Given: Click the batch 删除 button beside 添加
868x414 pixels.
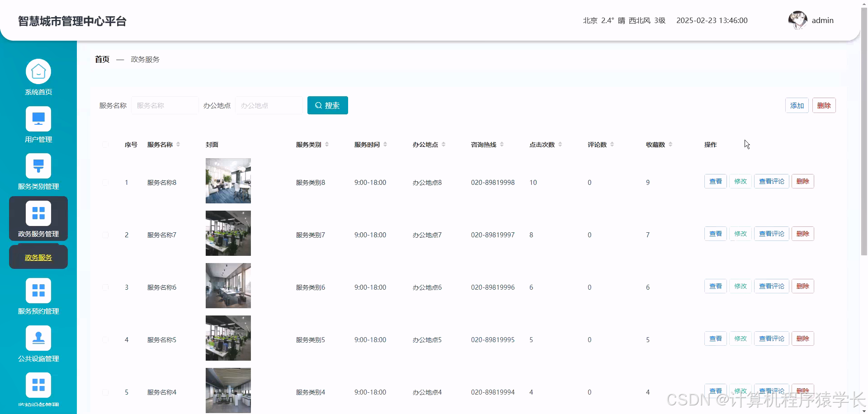Looking at the screenshot, I should click(x=824, y=105).
